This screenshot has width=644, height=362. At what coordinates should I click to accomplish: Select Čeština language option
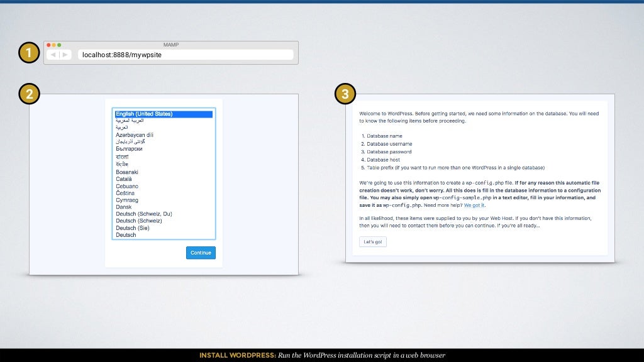coord(125,193)
